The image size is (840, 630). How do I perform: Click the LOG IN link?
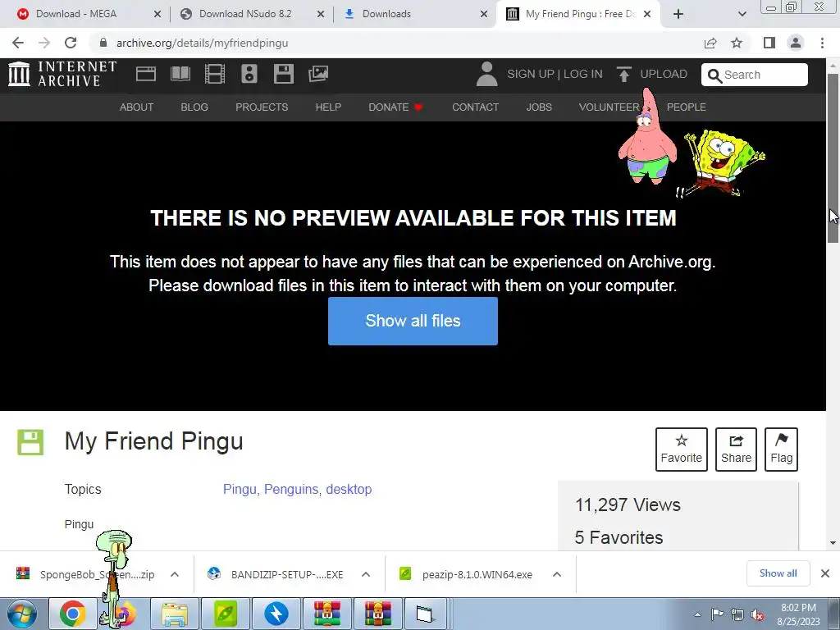(583, 74)
